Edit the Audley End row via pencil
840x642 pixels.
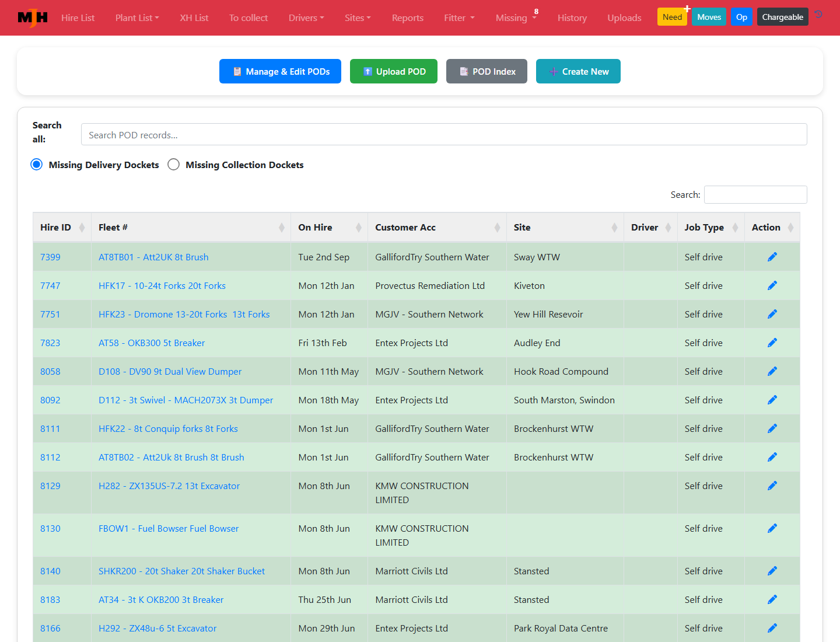click(772, 343)
